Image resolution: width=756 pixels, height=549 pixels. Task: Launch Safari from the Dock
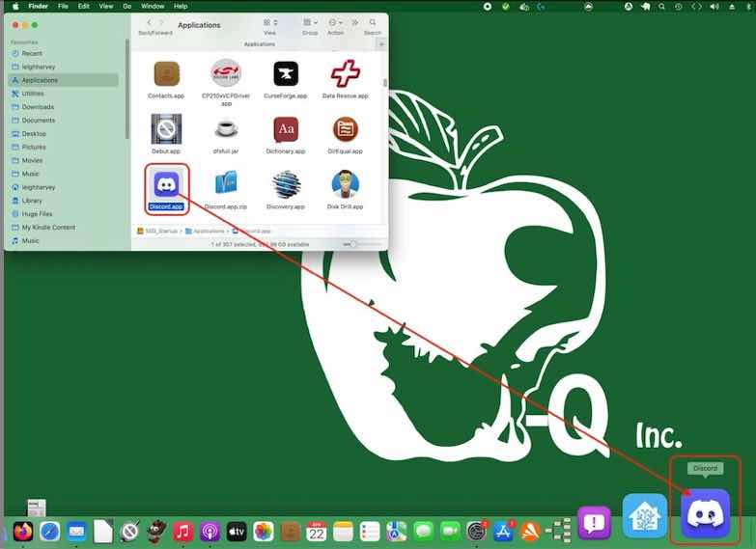(x=49, y=532)
